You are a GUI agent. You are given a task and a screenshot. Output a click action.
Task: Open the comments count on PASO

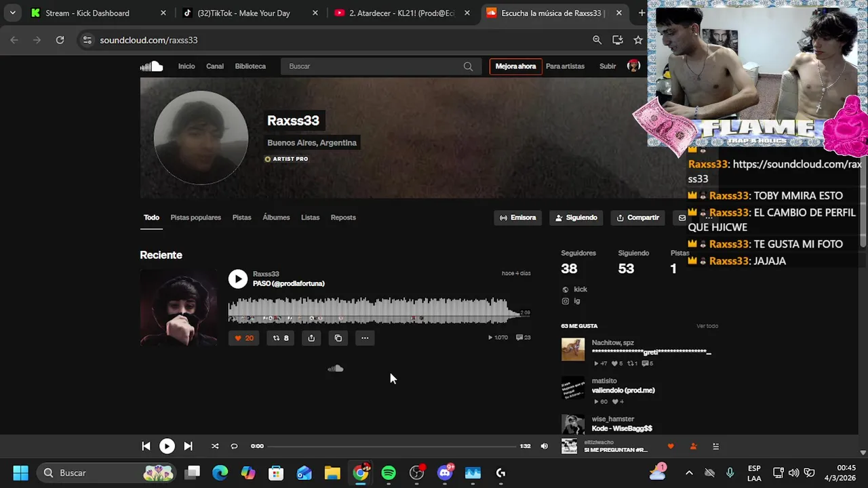[524, 338]
